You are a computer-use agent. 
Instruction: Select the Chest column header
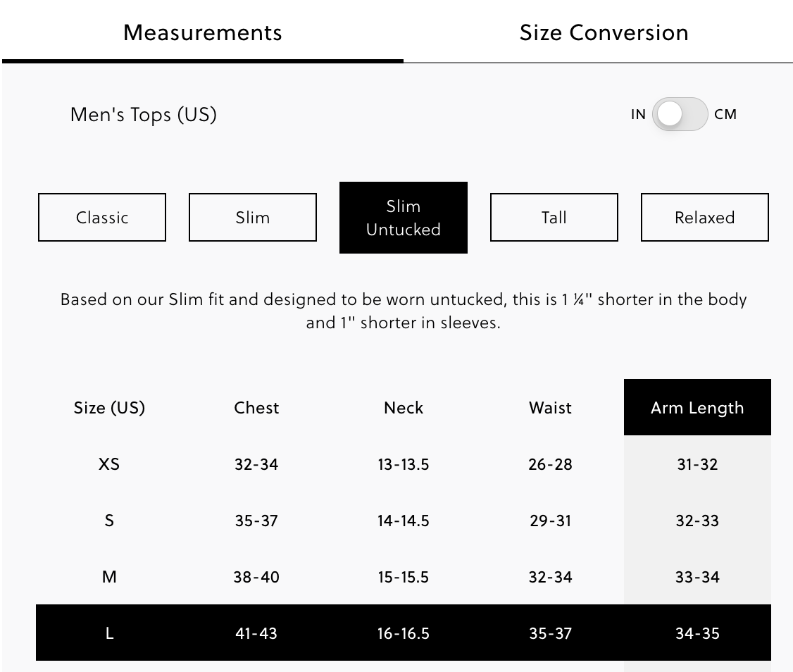(x=256, y=408)
